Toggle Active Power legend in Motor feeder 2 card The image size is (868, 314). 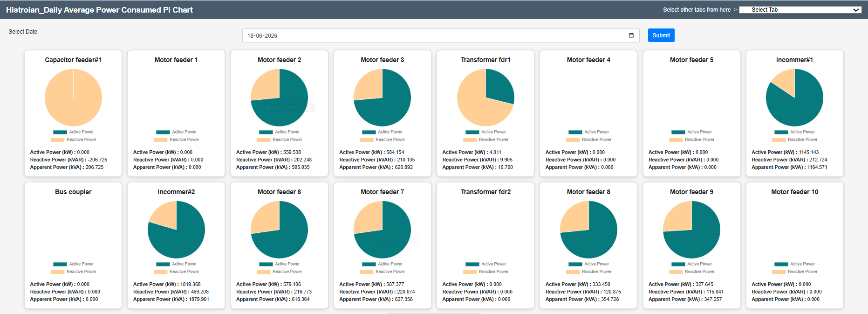click(x=279, y=132)
